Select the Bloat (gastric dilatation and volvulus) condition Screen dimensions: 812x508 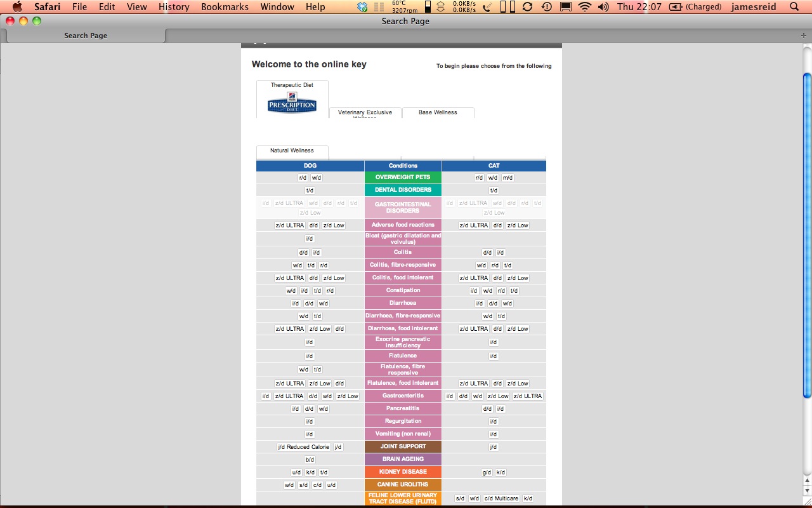coord(403,239)
